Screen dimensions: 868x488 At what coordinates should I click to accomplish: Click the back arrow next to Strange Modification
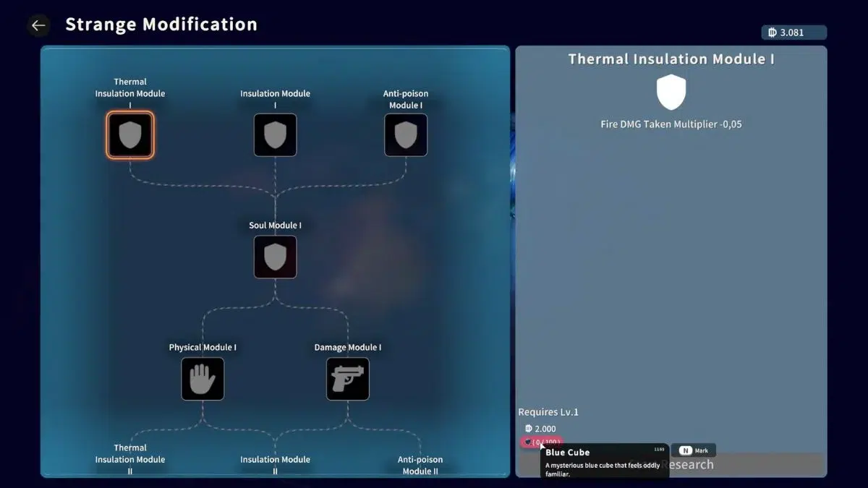[38, 25]
